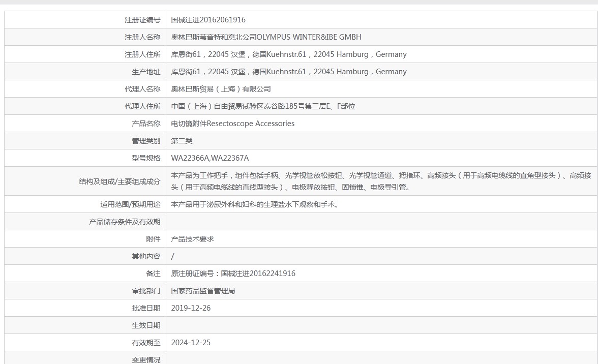
Task: Click the 附件 label
Action: tap(154, 239)
